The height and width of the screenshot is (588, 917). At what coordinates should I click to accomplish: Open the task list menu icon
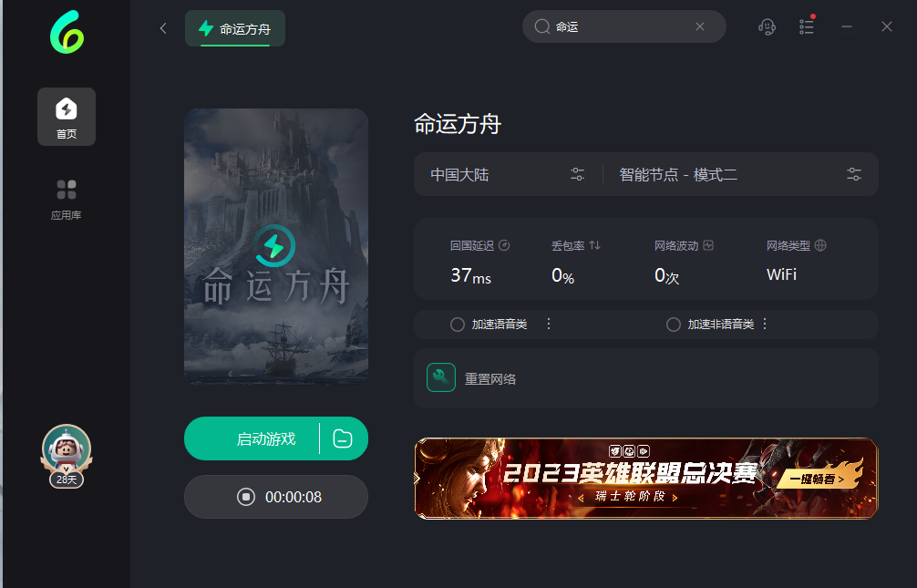[x=807, y=26]
